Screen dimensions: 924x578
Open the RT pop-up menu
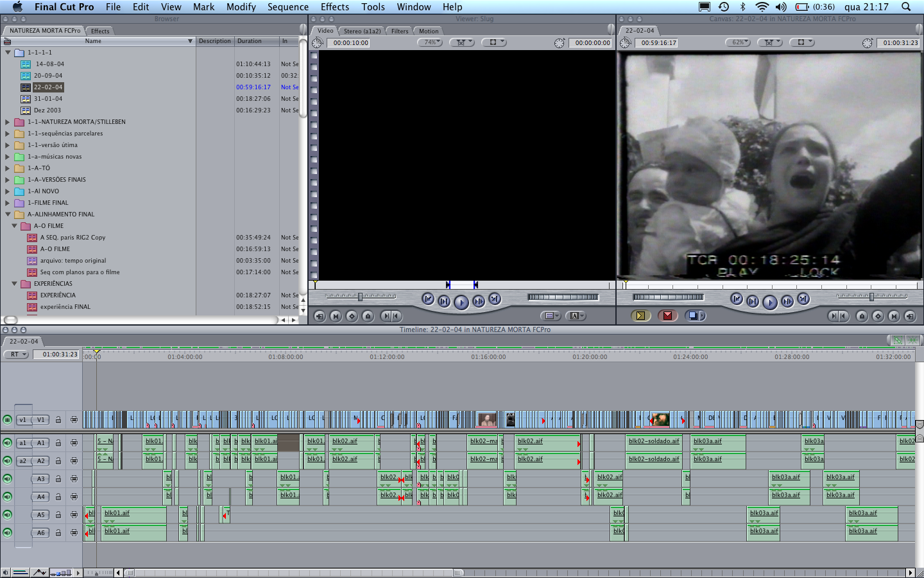[x=16, y=355]
